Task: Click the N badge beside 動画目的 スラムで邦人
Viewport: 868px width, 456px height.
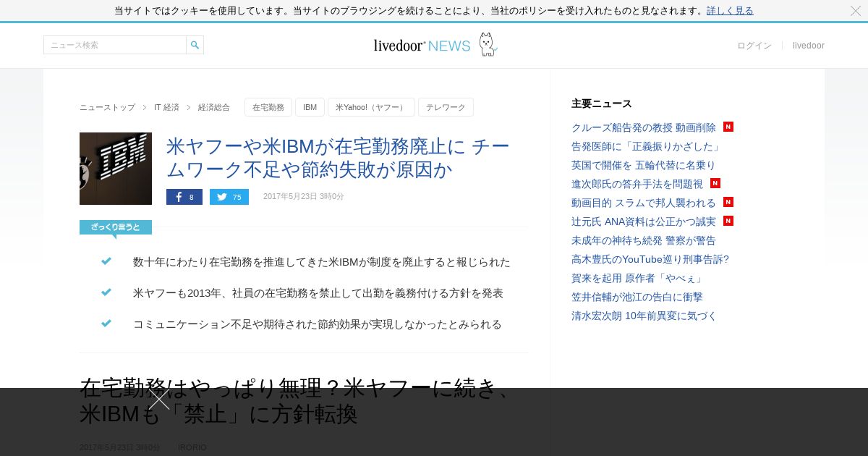Action: 728,202
